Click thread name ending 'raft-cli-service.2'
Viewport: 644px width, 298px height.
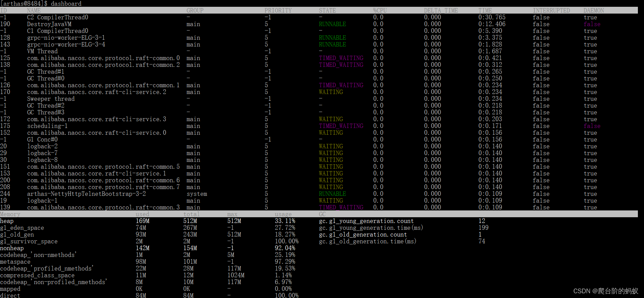[97, 92]
